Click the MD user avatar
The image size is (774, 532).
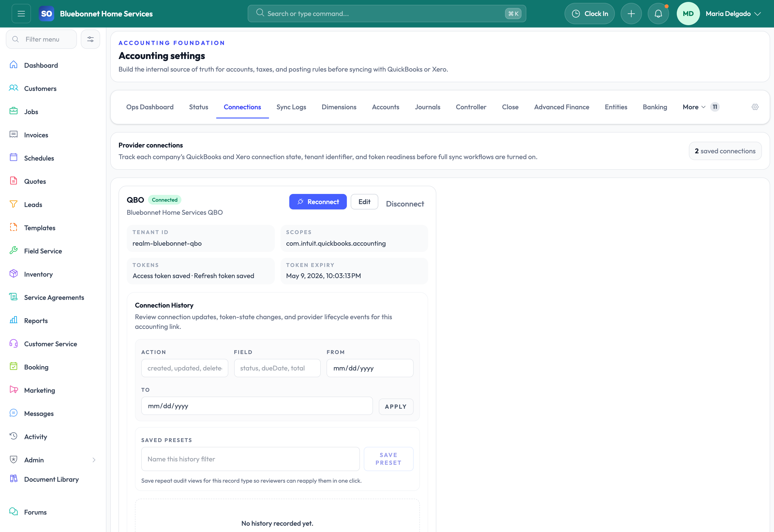click(x=688, y=14)
